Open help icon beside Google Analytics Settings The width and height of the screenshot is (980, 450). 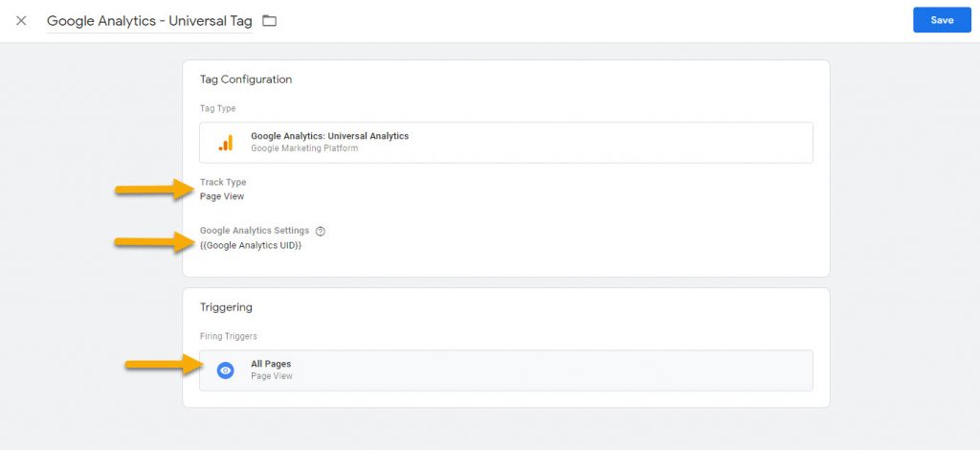coord(321,231)
